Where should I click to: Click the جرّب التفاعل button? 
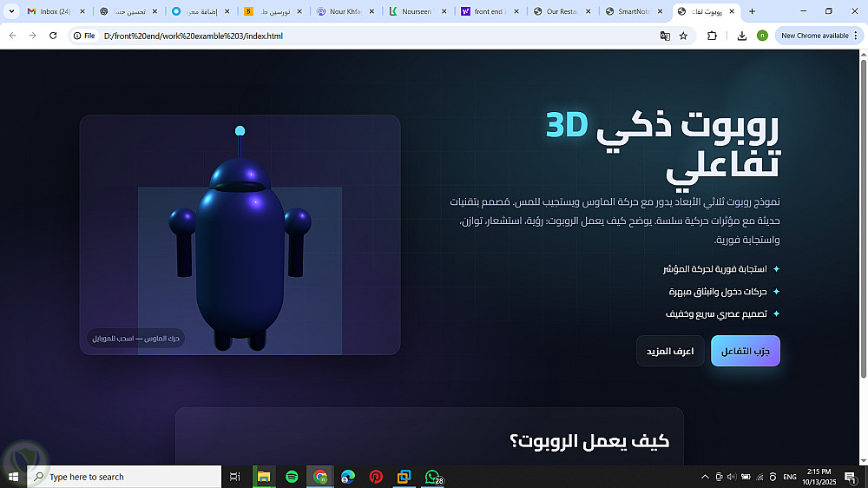pos(745,351)
